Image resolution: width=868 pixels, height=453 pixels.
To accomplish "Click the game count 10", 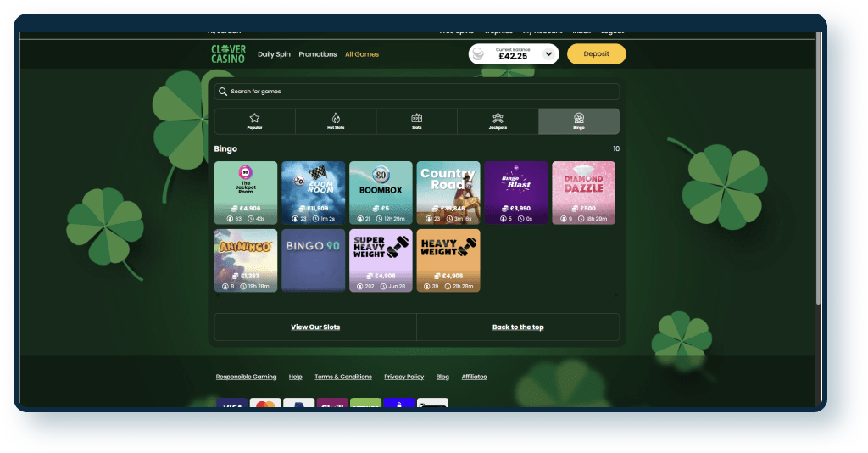I will click(616, 148).
